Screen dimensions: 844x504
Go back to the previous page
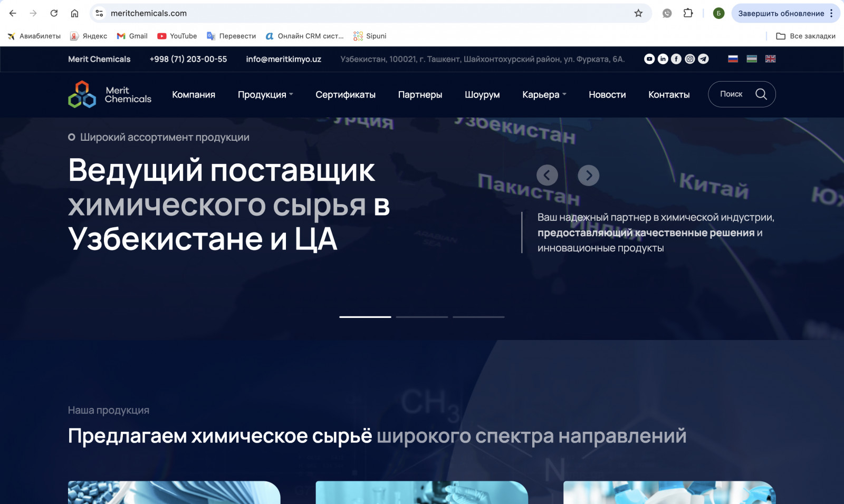13,13
